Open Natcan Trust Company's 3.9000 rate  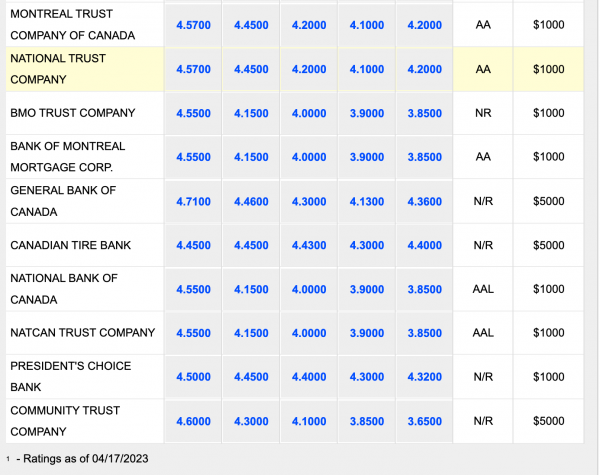[x=366, y=333]
